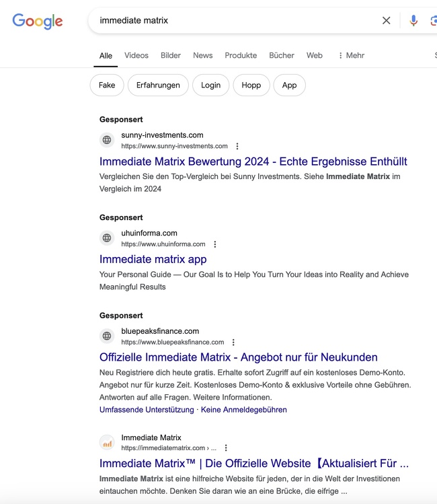Viewport: 437px width, 504px height.
Task: Expand the Mehr search filters menu
Action: pyautogui.click(x=351, y=56)
